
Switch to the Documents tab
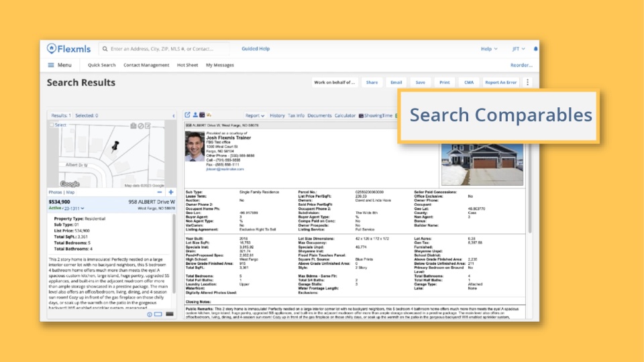319,116
